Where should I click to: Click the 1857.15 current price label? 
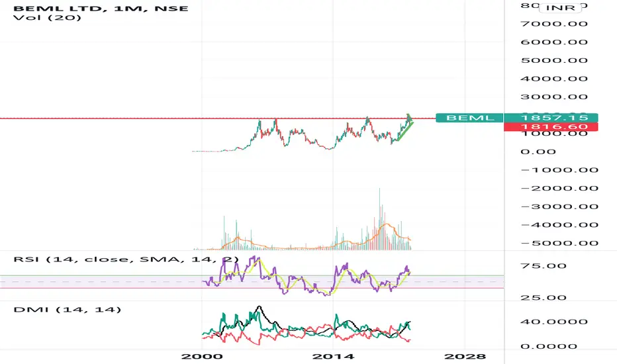551,118
